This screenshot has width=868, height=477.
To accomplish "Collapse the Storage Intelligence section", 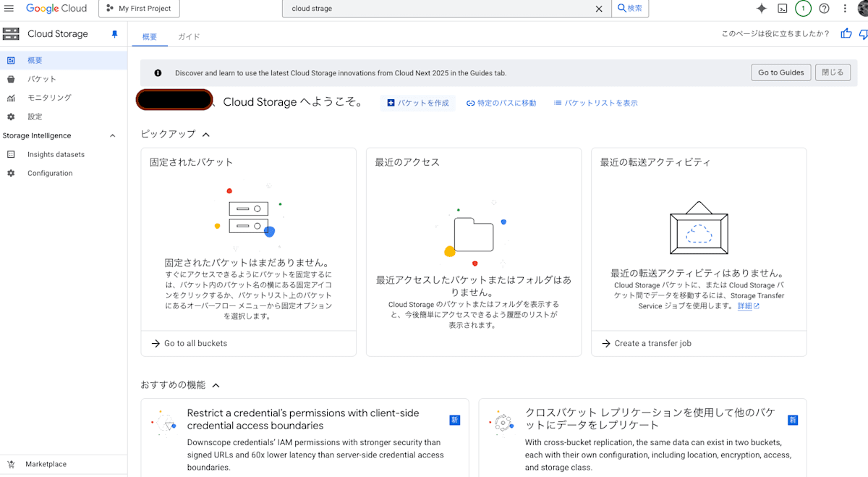I will pos(112,135).
